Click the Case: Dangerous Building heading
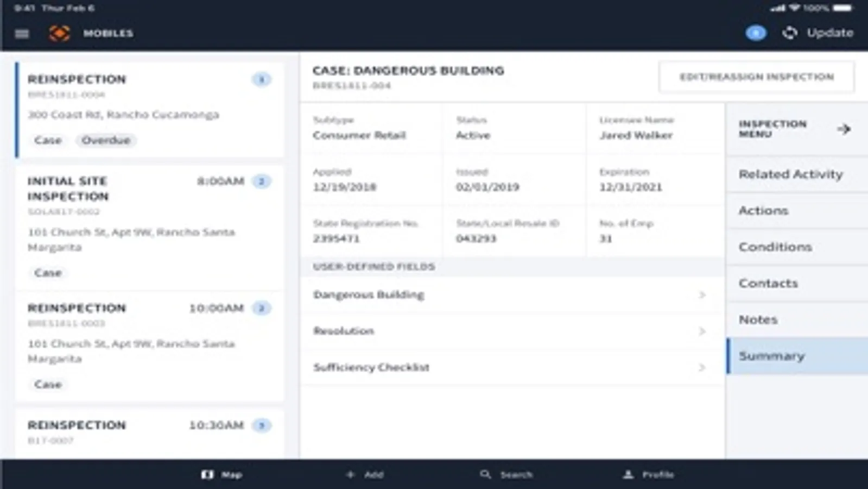 (408, 71)
